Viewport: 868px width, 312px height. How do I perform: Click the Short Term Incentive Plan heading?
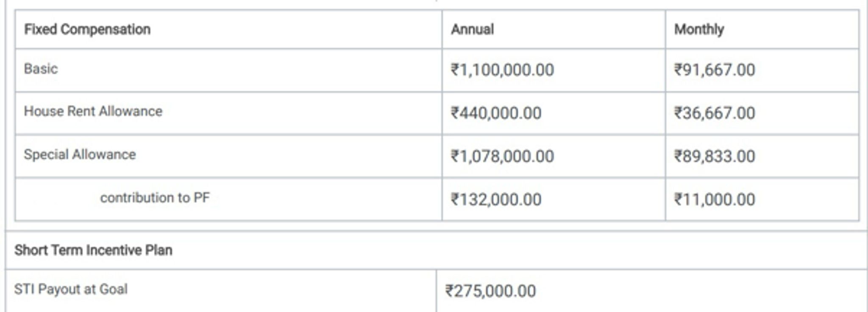pos(93,250)
